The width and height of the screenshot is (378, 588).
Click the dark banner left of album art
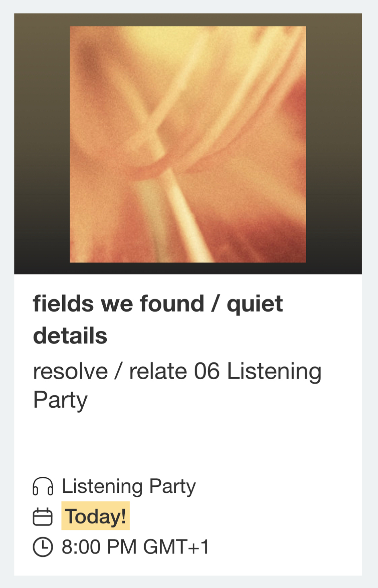coord(42,144)
